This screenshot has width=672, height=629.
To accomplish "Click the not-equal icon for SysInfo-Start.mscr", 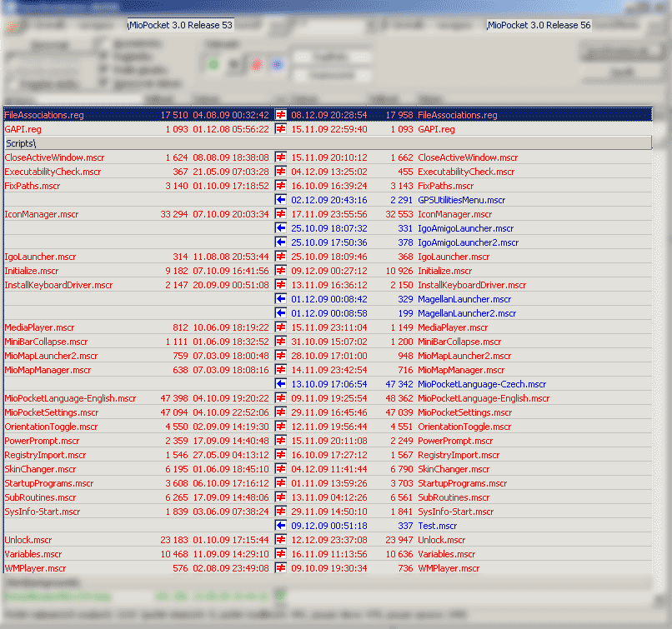I will 281,512.
